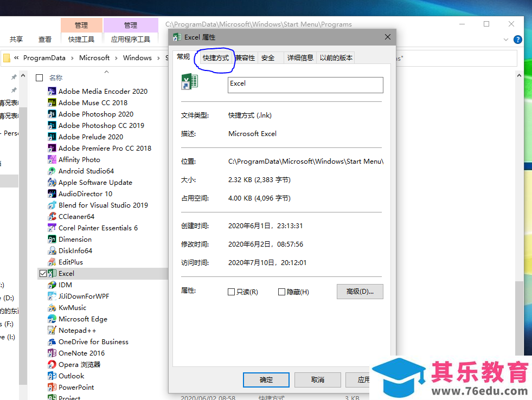Viewport: 532px width, 400px height.
Task: Click the file list scroll up arrow
Action: [x=519, y=75]
